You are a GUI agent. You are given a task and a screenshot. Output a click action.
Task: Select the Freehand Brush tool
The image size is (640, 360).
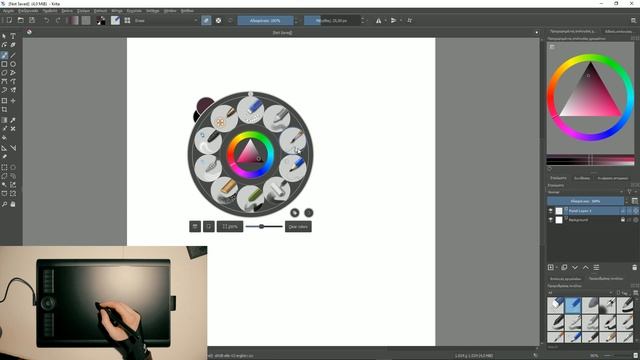pyautogui.click(x=4, y=55)
